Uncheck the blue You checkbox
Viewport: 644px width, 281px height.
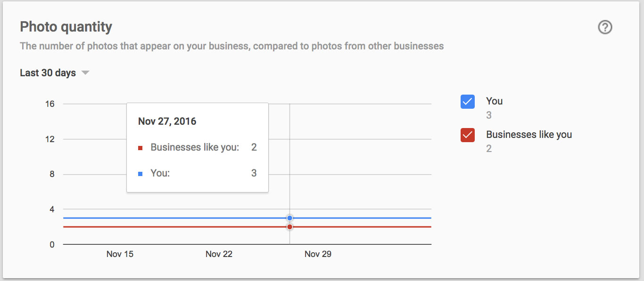point(467,102)
